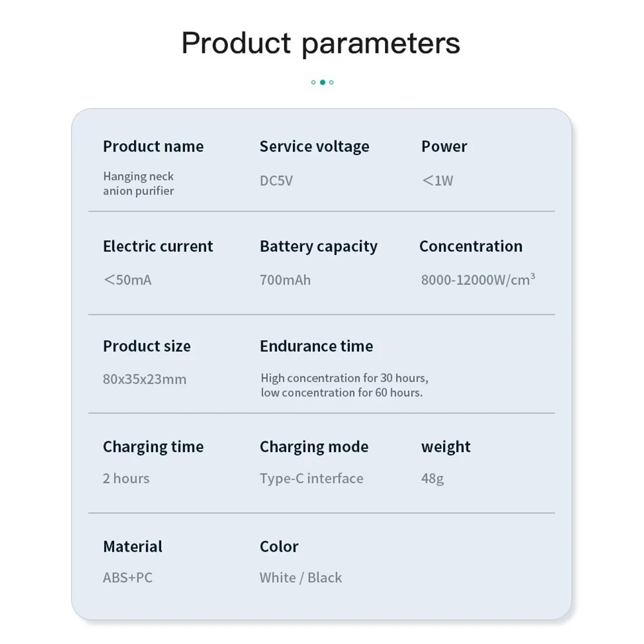Click the White / Black color value
The height and width of the screenshot is (644, 644).
click(301, 578)
